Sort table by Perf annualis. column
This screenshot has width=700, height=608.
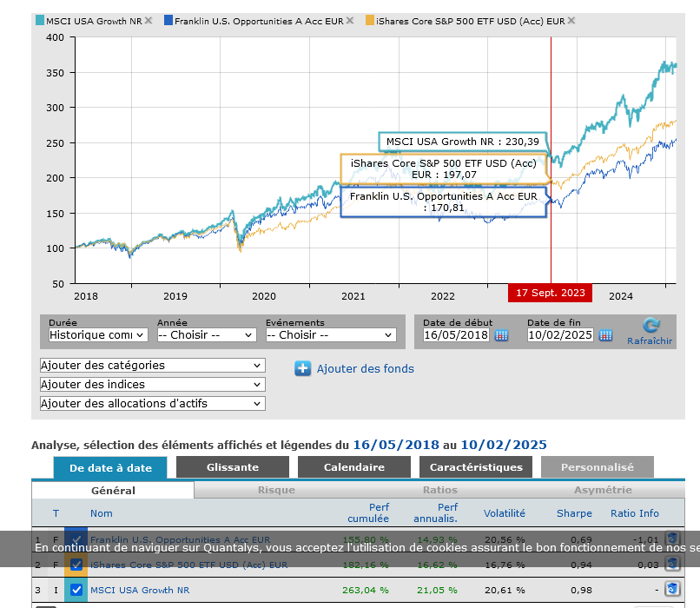click(435, 513)
